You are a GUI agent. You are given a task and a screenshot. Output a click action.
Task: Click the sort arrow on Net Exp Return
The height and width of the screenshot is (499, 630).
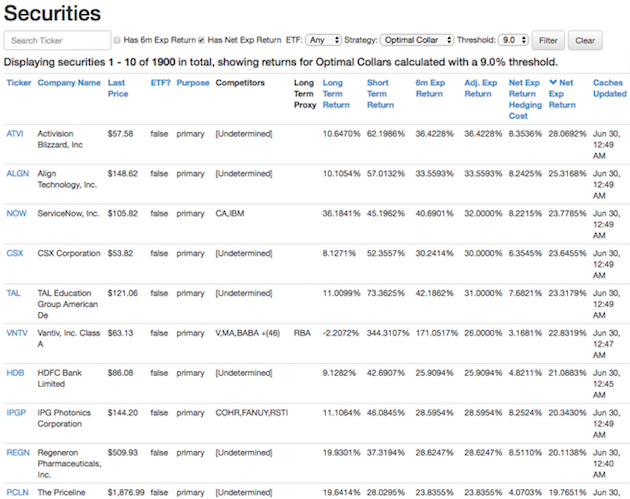pyautogui.click(x=553, y=82)
